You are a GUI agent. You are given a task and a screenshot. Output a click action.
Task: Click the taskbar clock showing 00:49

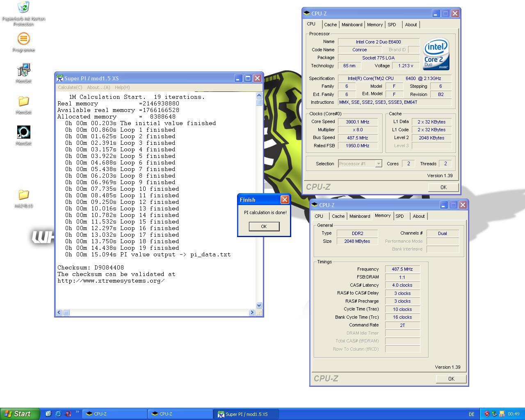[514, 414]
